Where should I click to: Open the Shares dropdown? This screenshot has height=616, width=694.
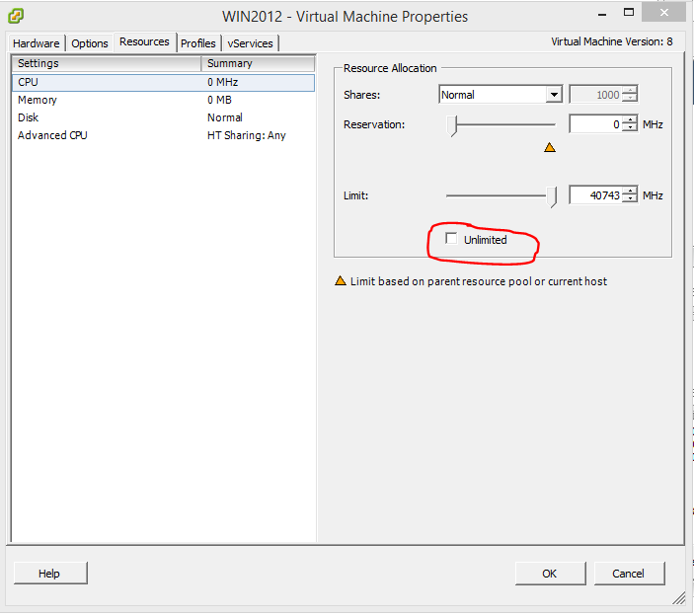click(x=553, y=95)
